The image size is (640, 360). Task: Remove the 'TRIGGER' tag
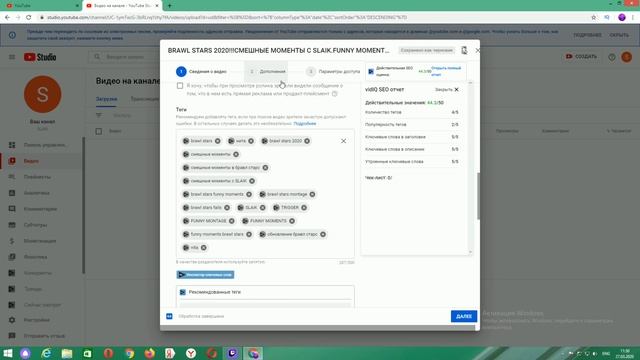click(304, 208)
